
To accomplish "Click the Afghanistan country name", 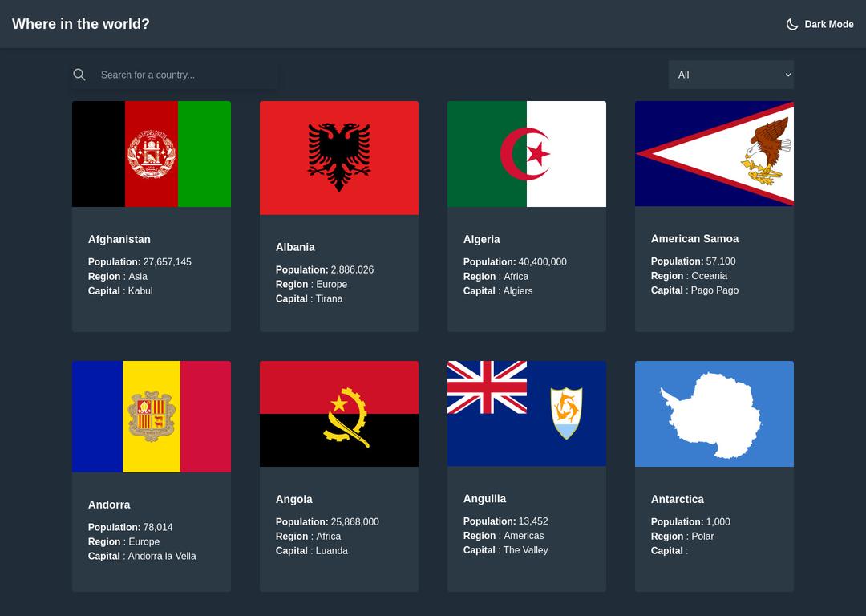I will [x=119, y=239].
